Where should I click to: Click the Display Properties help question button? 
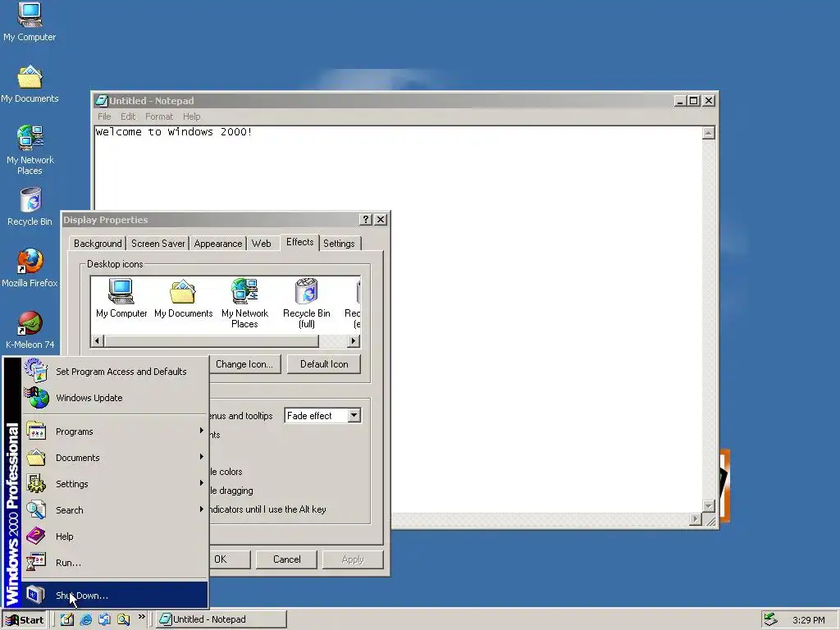click(366, 220)
